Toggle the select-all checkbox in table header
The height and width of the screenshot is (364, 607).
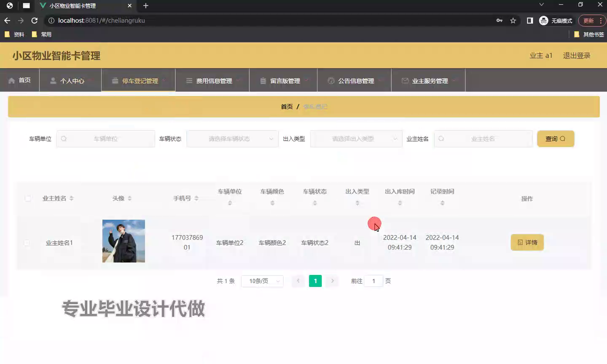28,198
